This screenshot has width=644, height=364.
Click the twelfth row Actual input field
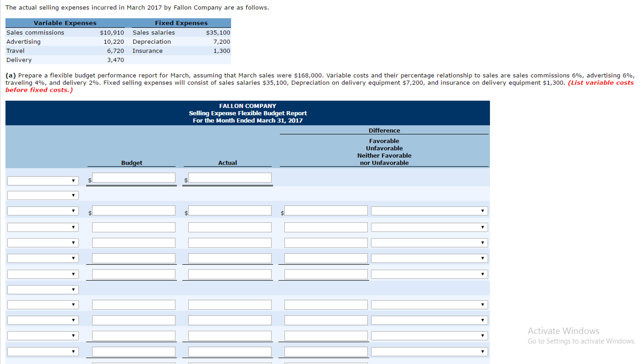pos(230,352)
